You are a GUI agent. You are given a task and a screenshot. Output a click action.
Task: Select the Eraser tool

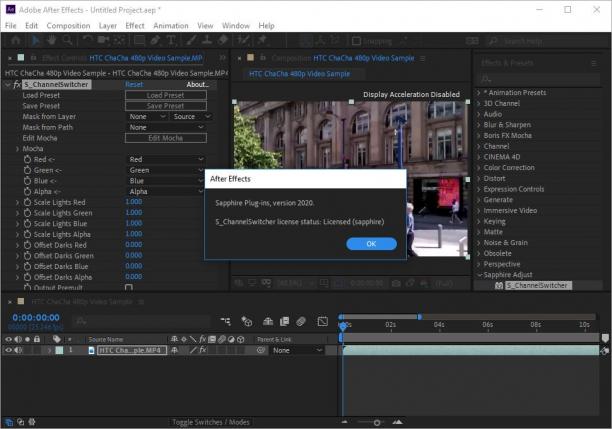point(223,40)
